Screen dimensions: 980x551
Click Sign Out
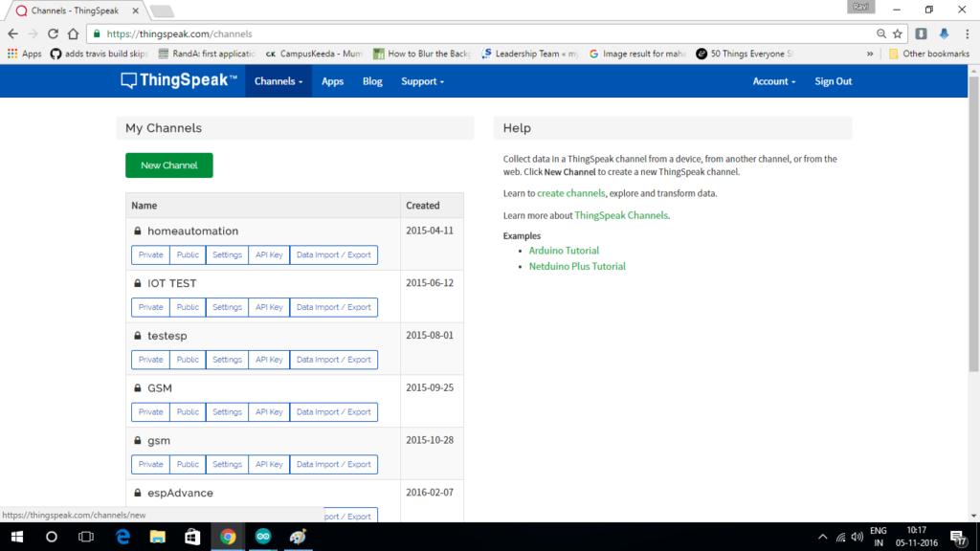tap(834, 81)
